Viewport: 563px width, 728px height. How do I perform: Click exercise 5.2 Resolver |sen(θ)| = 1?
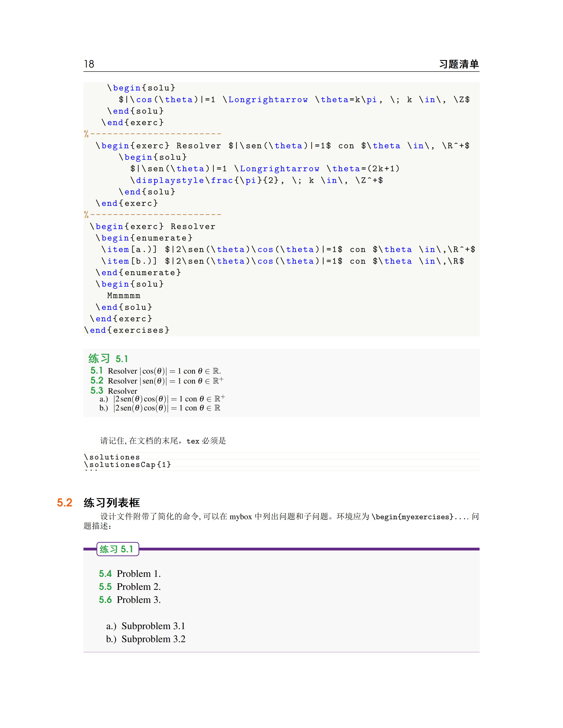pos(157,381)
